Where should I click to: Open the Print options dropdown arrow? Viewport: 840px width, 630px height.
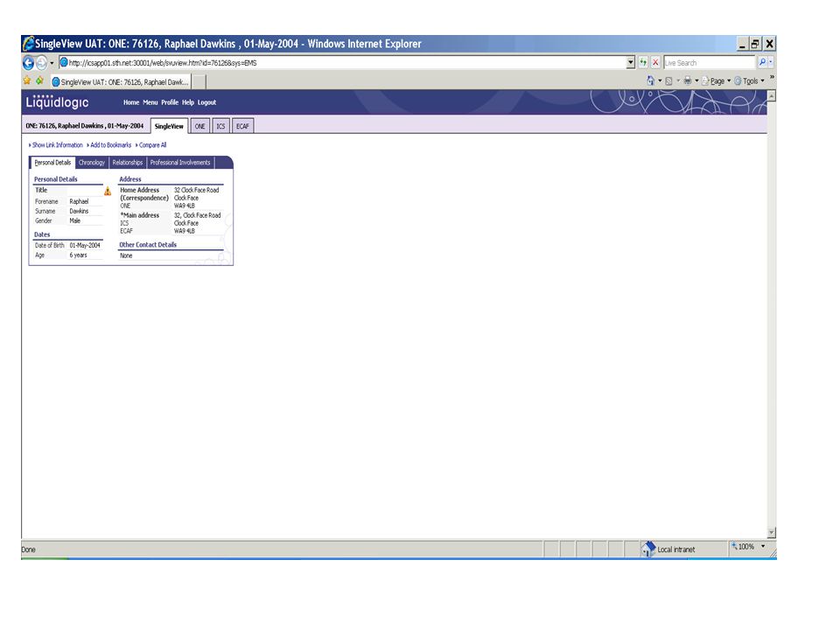tap(696, 80)
